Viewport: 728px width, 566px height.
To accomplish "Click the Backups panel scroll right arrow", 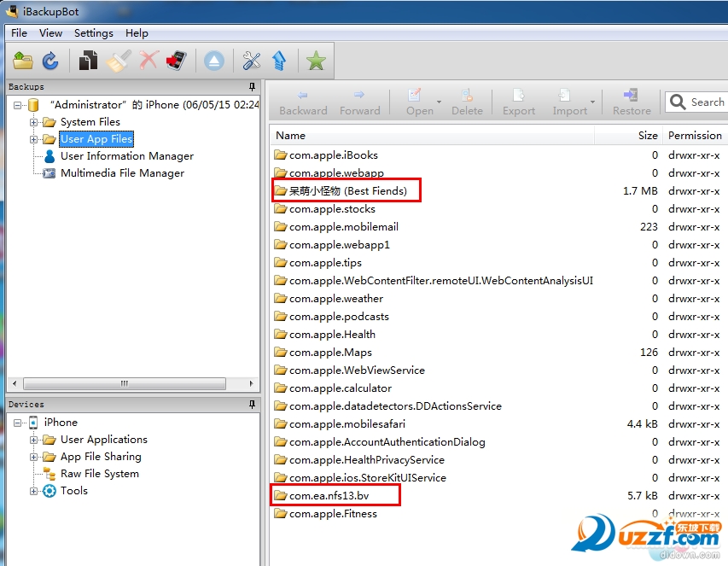I will 251,383.
